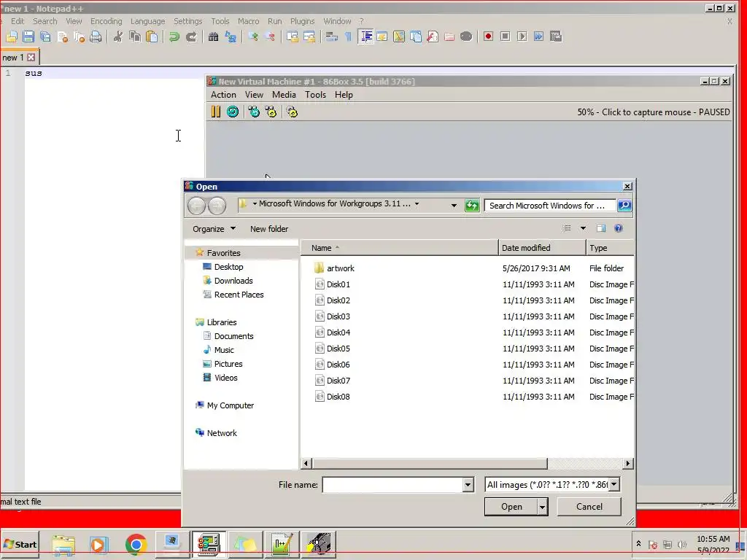Click the Paste clipboard icon in Notepad++
The height and width of the screenshot is (560, 747).
coord(152,36)
